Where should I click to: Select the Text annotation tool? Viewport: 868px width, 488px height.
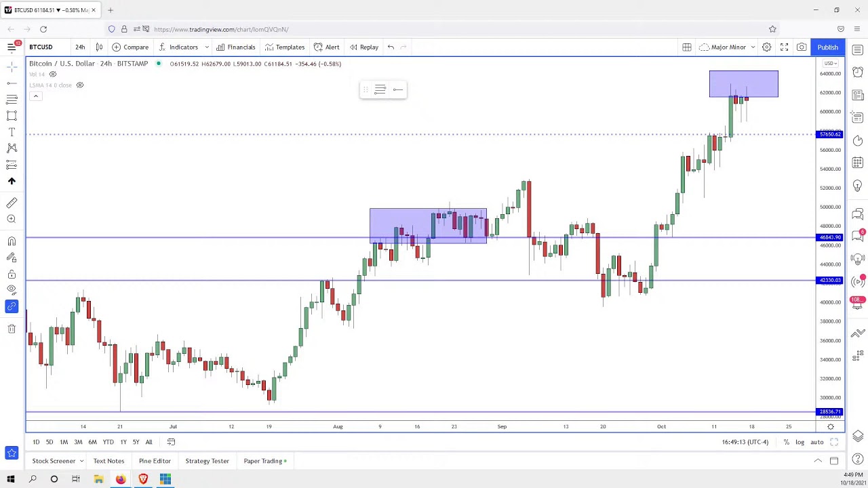coord(12,132)
